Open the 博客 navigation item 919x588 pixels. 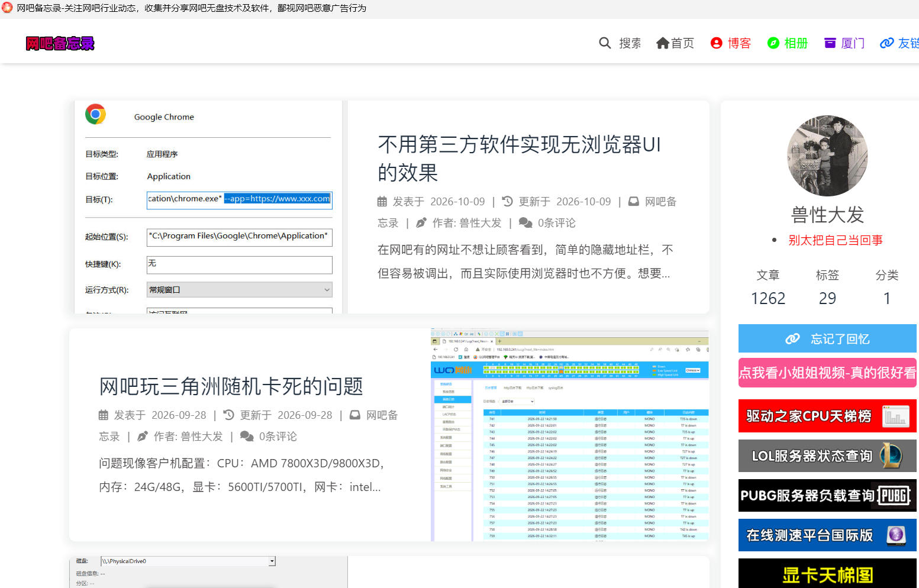[731, 43]
